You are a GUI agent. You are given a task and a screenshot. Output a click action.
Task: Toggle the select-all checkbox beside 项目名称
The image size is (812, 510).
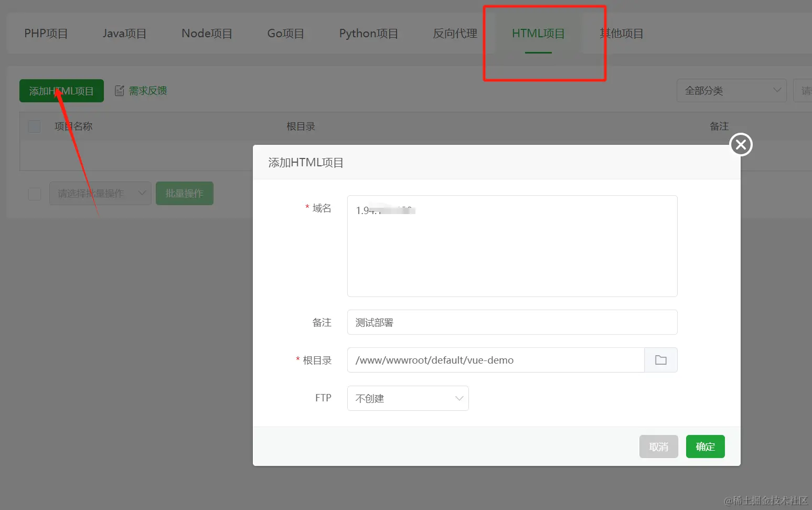[x=34, y=126]
